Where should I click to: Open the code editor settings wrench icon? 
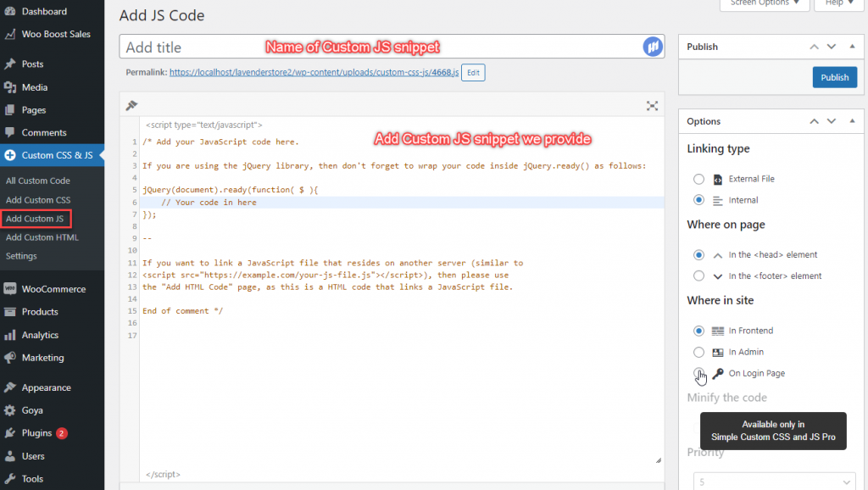[x=131, y=106]
